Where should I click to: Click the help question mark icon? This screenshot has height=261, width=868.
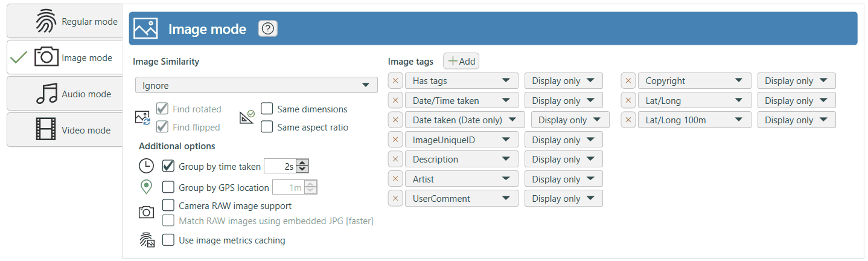[267, 28]
